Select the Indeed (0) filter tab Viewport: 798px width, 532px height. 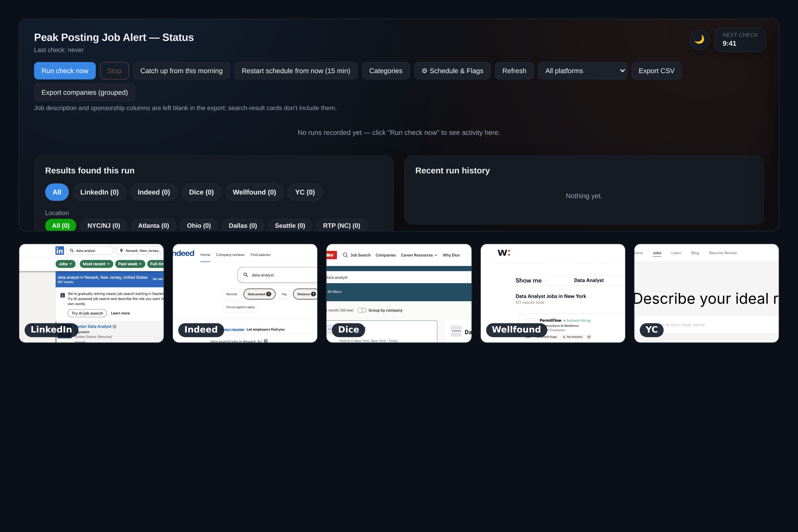click(154, 192)
